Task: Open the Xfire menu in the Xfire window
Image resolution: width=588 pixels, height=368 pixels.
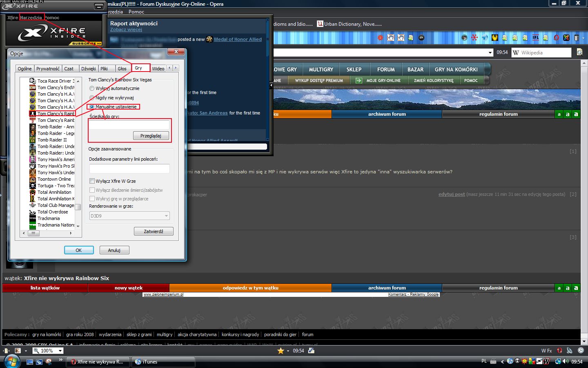Action: [13, 18]
